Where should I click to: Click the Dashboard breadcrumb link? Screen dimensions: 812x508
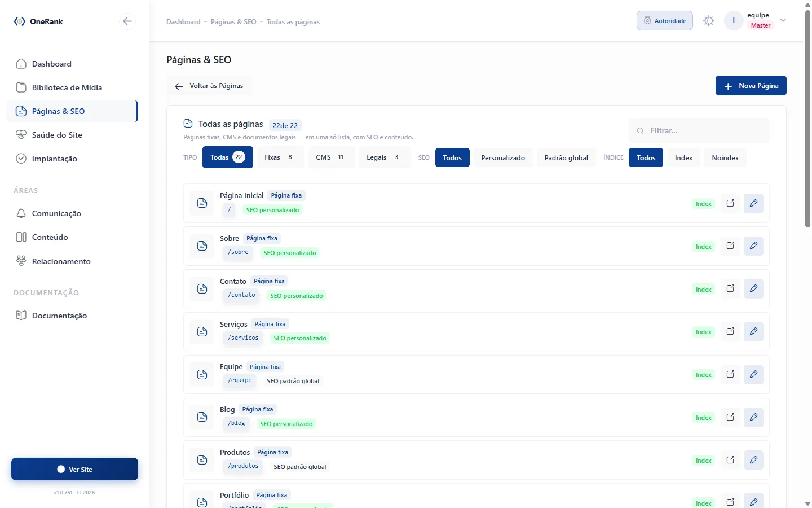[x=183, y=22]
